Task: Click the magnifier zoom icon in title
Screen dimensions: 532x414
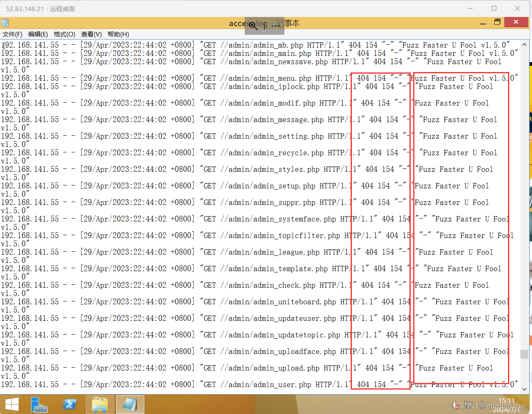Action: click(x=253, y=26)
